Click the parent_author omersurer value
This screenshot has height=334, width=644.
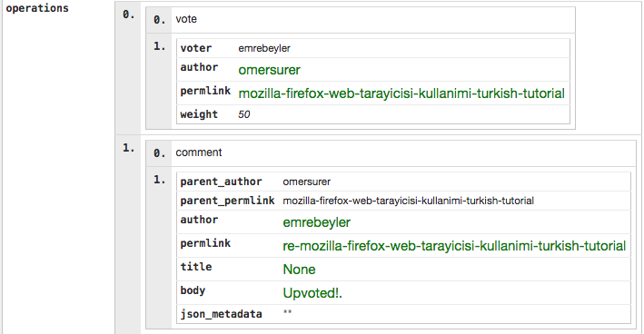[x=306, y=182]
